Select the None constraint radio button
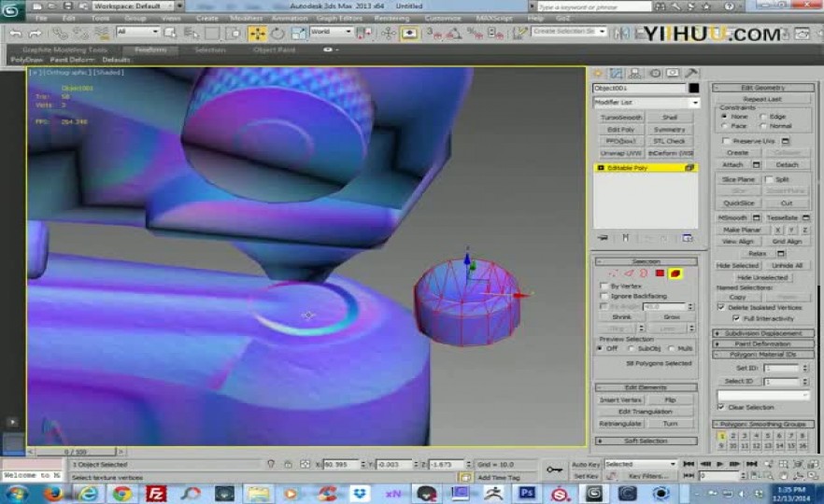 coord(724,116)
